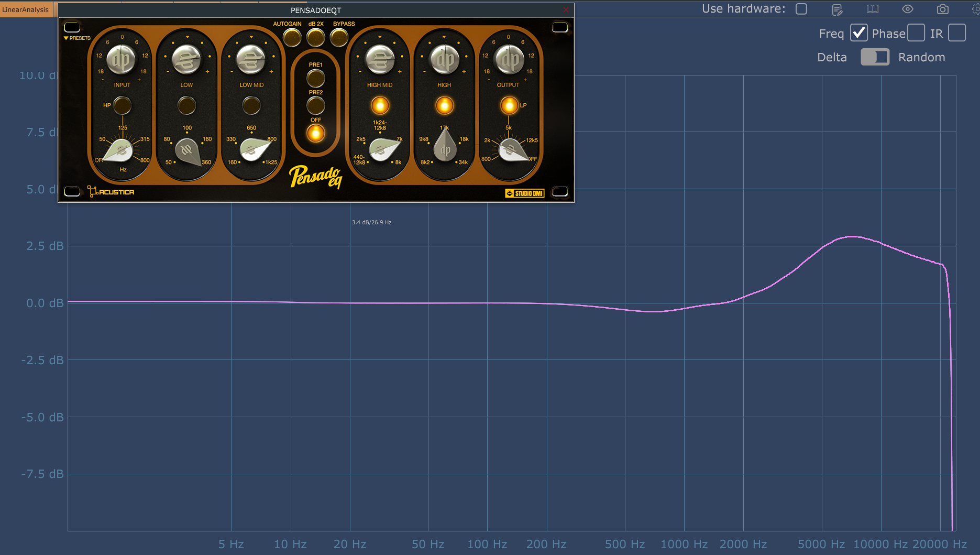Click the Studio DMI badge
Viewport: 980px width, 555px height.
tap(524, 193)
